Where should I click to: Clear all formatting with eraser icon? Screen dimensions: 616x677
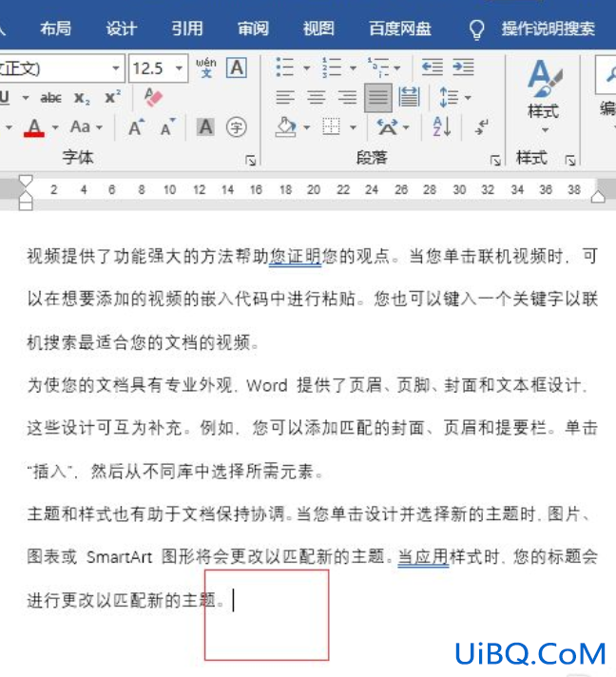[153, 97]
